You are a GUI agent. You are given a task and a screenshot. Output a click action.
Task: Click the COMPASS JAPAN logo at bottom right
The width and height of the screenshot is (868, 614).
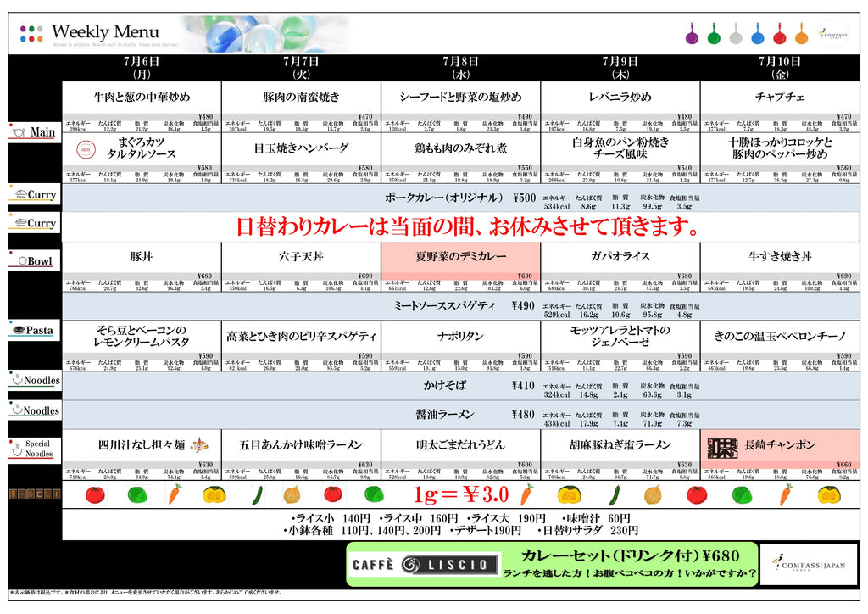(x=809, y=564)
